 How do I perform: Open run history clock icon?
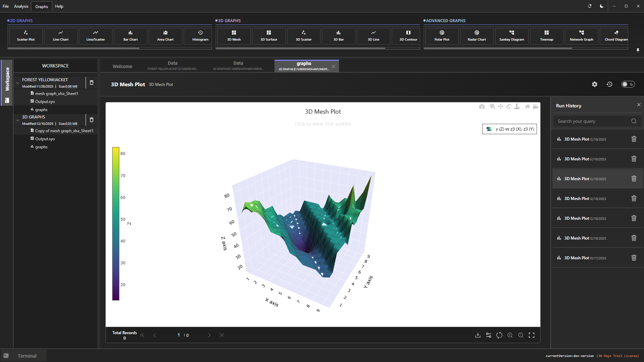609,84
